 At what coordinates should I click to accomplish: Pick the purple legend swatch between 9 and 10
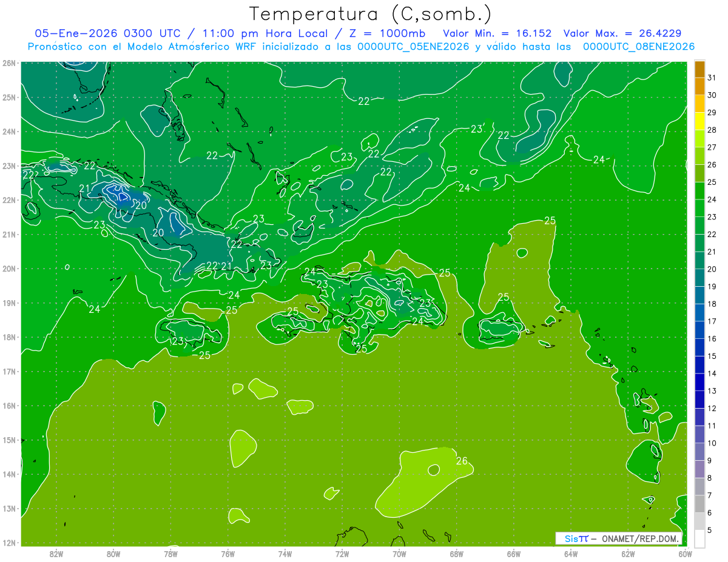pos(699,452)
